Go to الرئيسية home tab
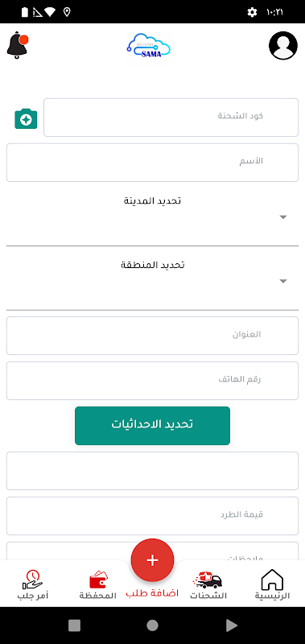 pos(273,585)
